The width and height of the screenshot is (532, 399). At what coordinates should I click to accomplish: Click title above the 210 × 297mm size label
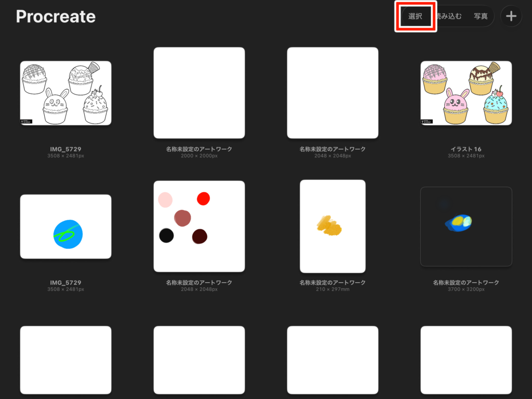click(332, 283)
